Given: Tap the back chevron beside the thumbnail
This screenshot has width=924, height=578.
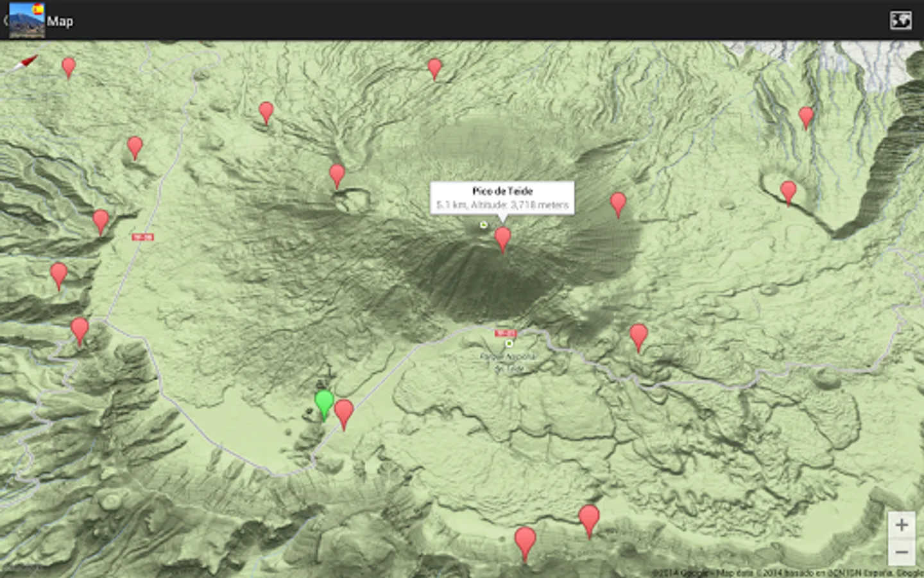Looking at the screenshot, I should click(5, 20).
